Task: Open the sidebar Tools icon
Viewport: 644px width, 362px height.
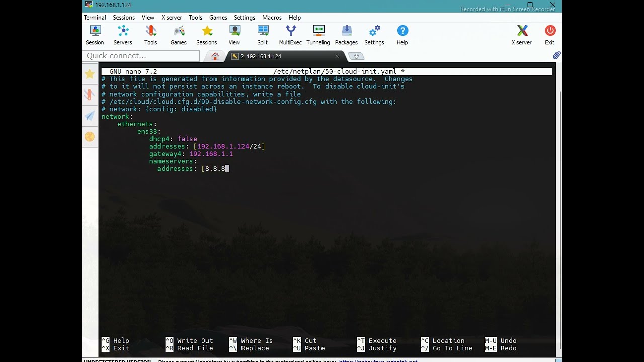Action: [90, 95]
